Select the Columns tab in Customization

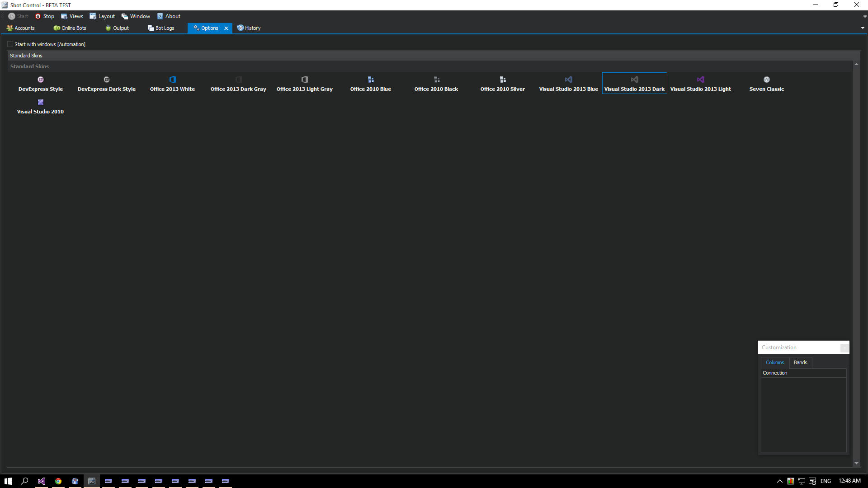pos(775,362)
